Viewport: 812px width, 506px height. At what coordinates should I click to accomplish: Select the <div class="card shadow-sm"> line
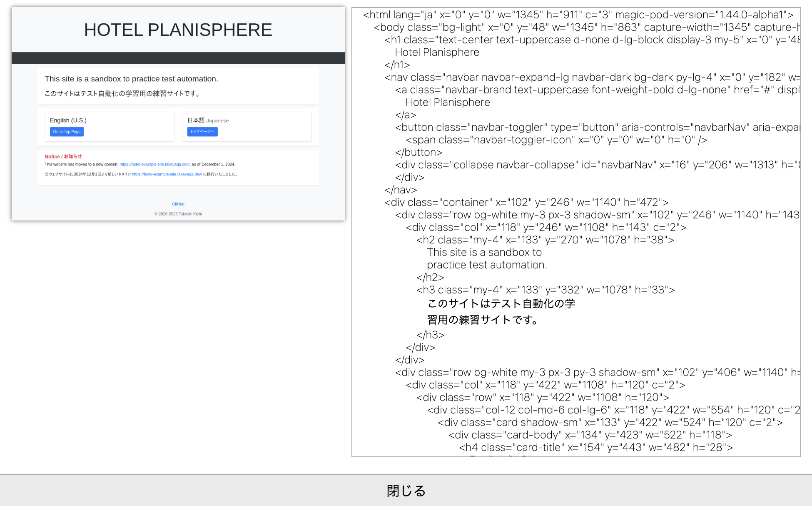pos(610,423)
